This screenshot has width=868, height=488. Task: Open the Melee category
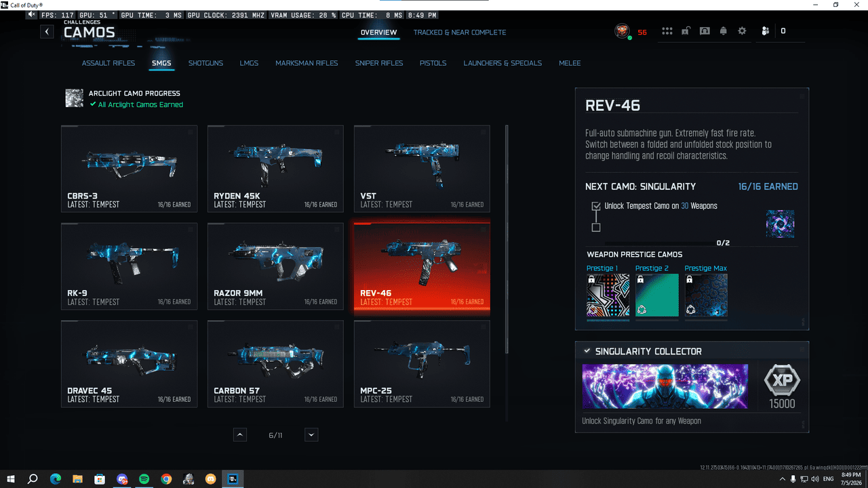(x=570, y=63)
